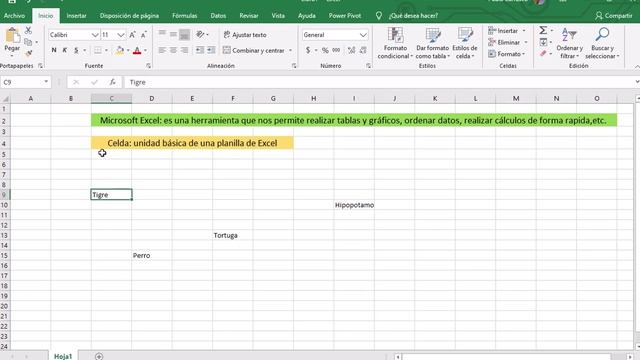Apply fill color bucket
The height and width of the screenshot is (360, 640).
pyautogui.click(x=120, y=50)
